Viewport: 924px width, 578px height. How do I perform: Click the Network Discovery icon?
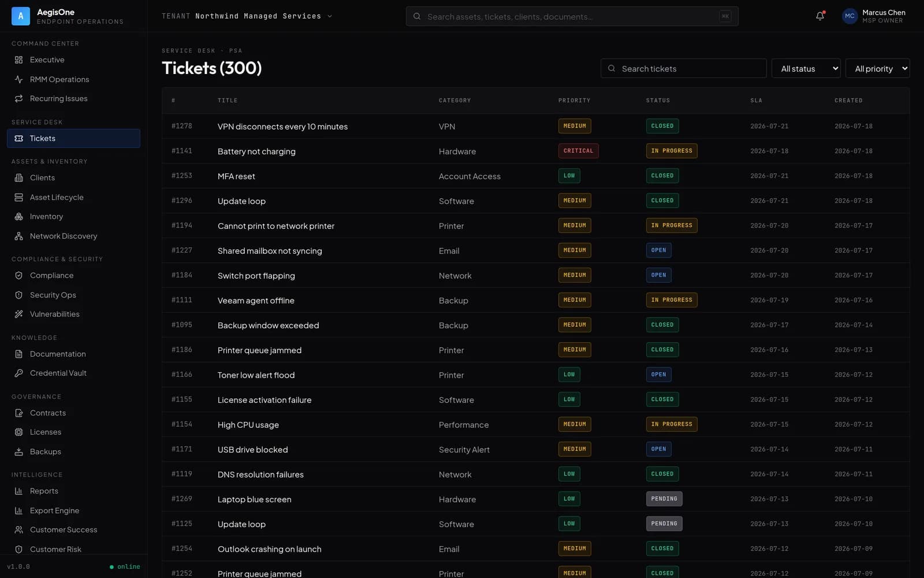coord(18,236)
